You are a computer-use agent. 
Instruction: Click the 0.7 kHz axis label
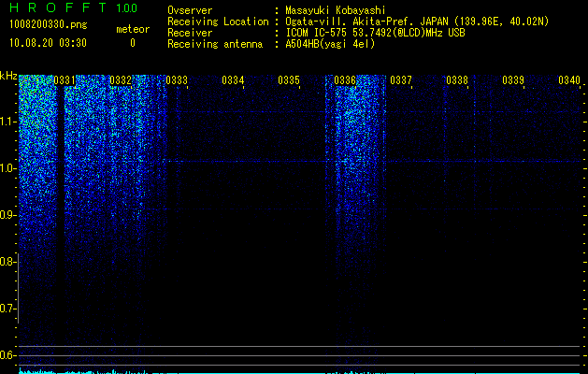[x=8, y=309]
